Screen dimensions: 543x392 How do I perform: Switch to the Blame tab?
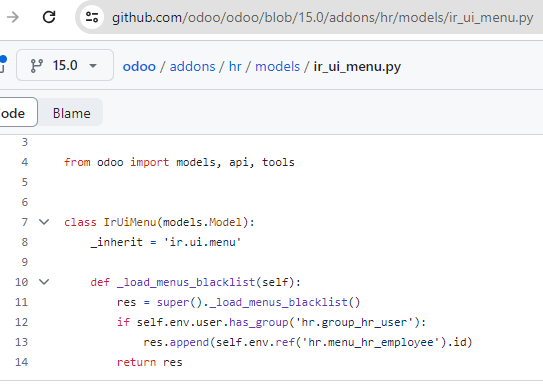72,113
